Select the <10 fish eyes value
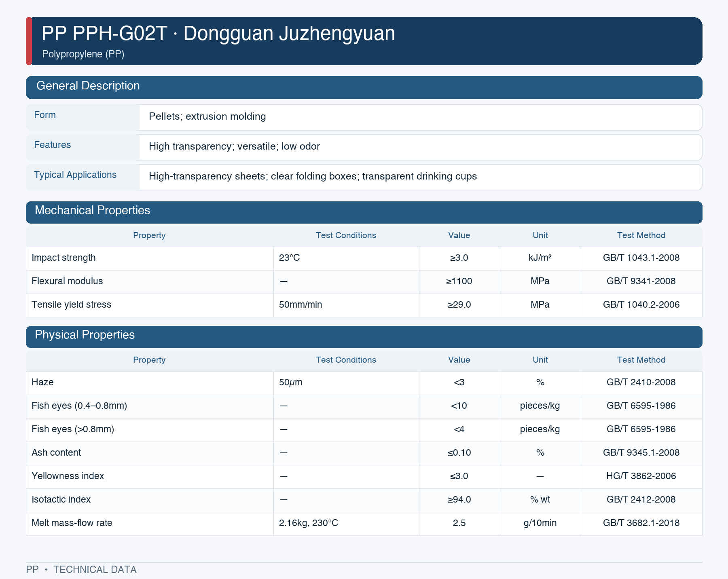 (x=459, y=406)
